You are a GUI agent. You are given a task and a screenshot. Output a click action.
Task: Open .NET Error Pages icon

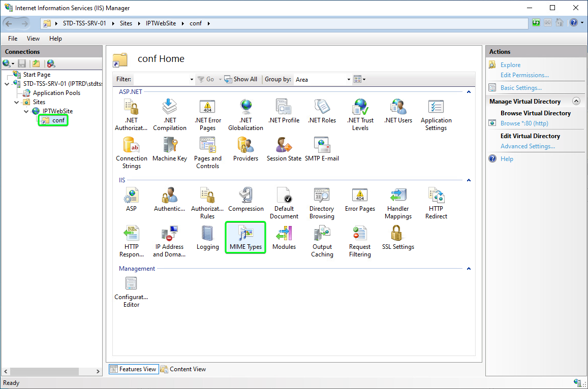(207, 115)
